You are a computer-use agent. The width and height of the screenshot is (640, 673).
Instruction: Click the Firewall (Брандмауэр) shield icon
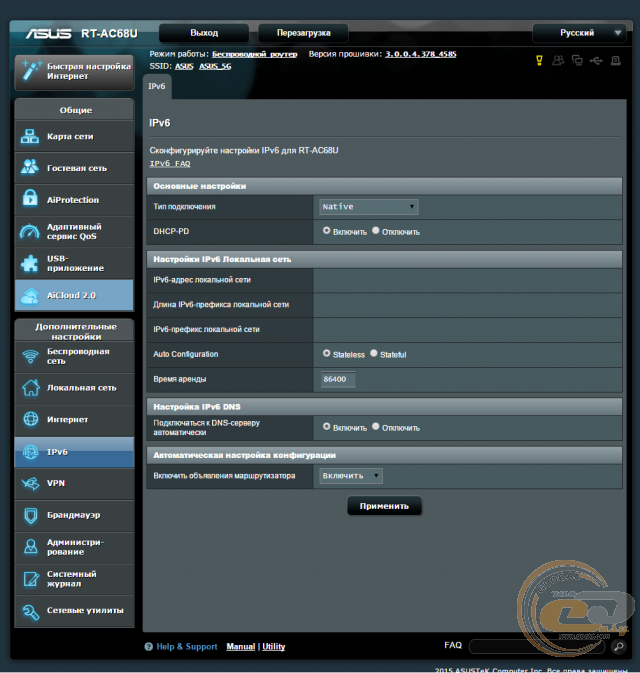30,515
